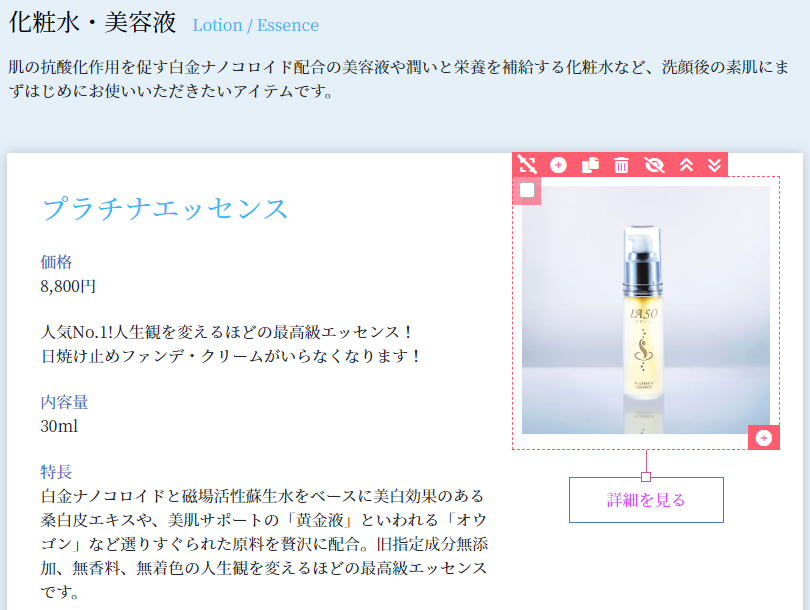Move block up with double-chevron up
This screenshot has height=610, width=810.
pos(686,165)
